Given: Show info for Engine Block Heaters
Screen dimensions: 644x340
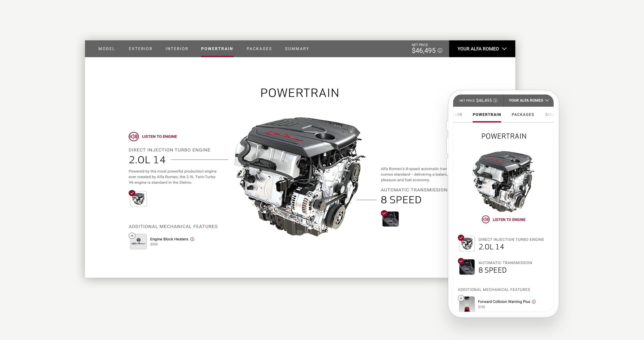Looking at the screenshot, I should 192,239.
